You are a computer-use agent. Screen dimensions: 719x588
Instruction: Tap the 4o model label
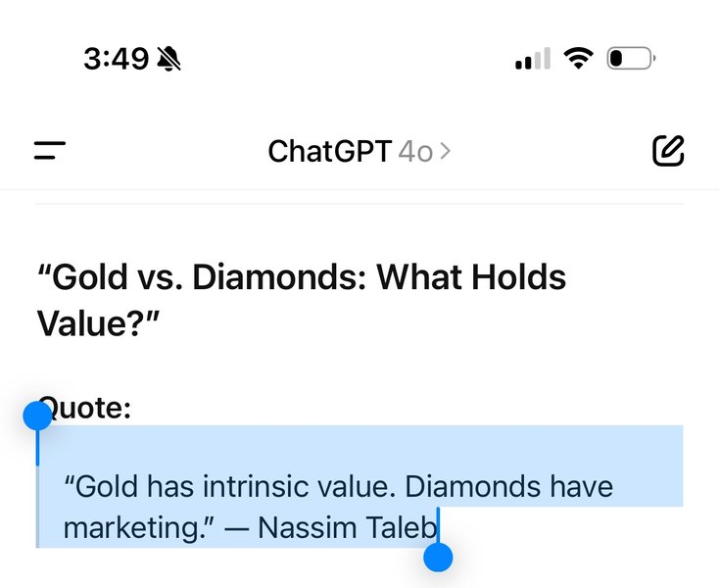[x=415, y=152]
